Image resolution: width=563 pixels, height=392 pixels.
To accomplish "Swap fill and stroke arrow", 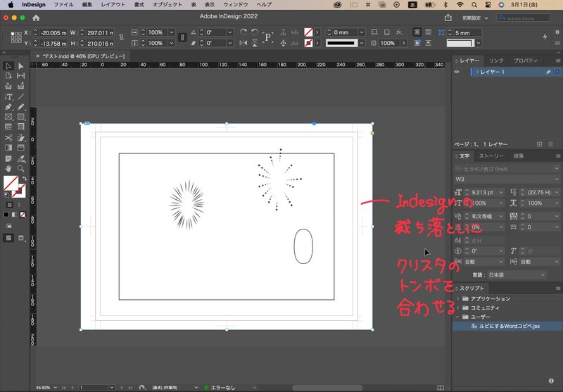I will [25, 179].
